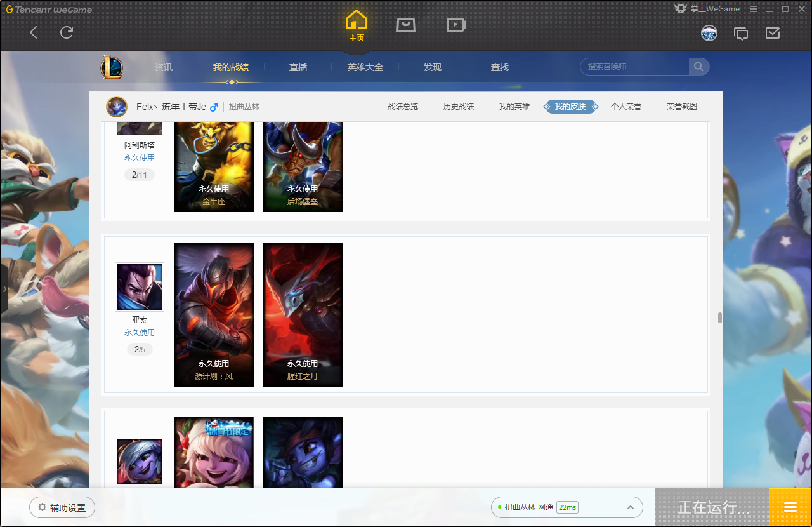Open the bandana Tristana skin card
812x527 pixels.
[x=303, y=453]
